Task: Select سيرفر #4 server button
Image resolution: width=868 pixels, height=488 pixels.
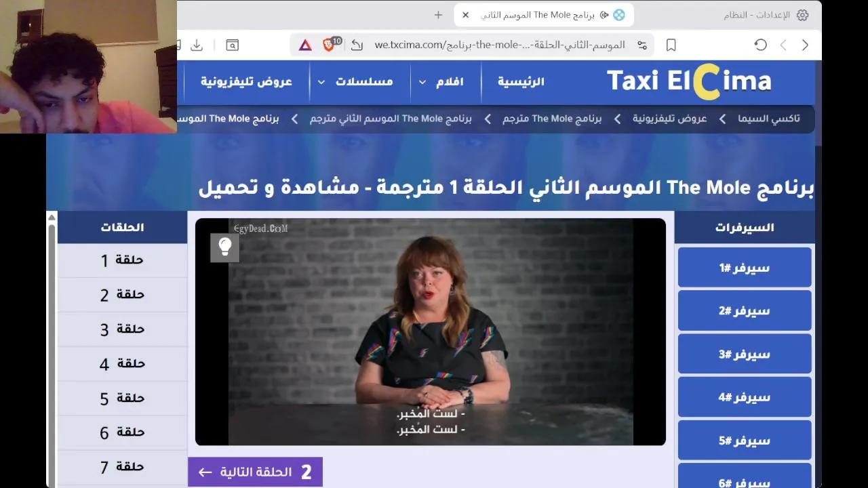Action: tap(745, 398)
